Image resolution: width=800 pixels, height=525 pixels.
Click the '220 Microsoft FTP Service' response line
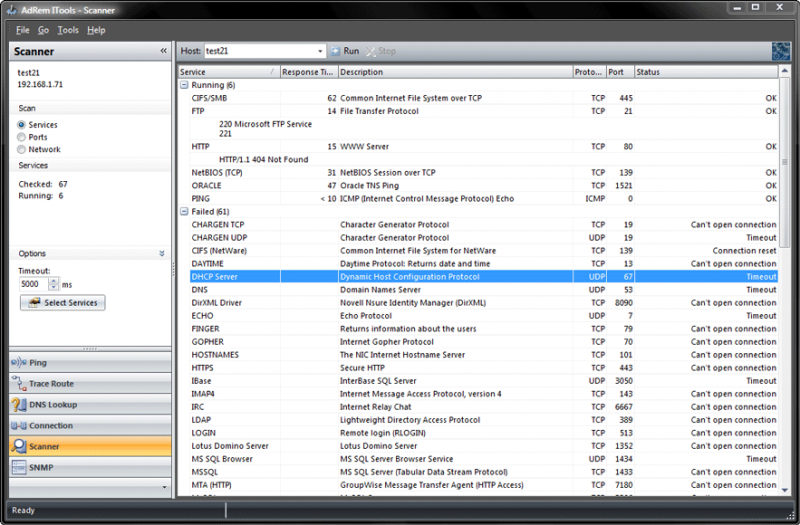click(x=265, y=124)
